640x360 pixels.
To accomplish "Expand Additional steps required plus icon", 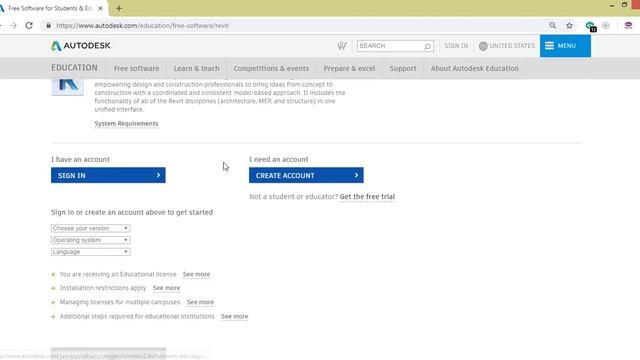I will pyautogui.click(x=53, y=317).
